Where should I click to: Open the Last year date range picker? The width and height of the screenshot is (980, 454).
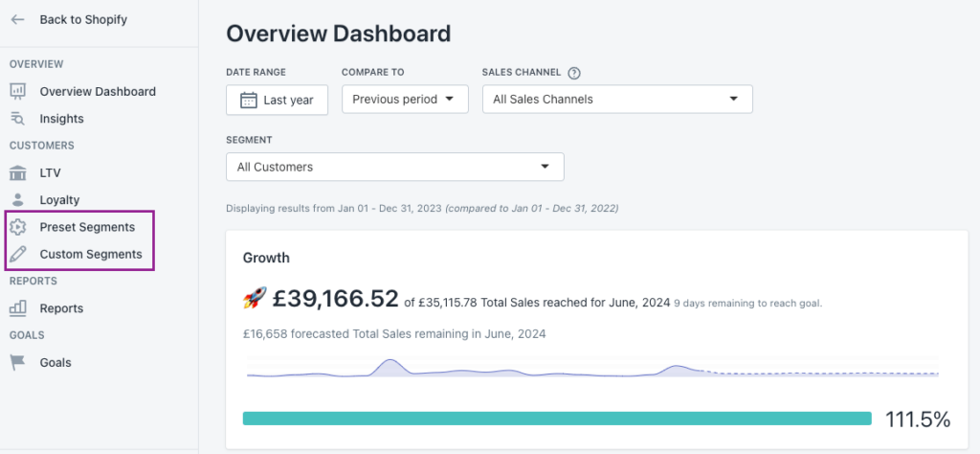[277, 100]
